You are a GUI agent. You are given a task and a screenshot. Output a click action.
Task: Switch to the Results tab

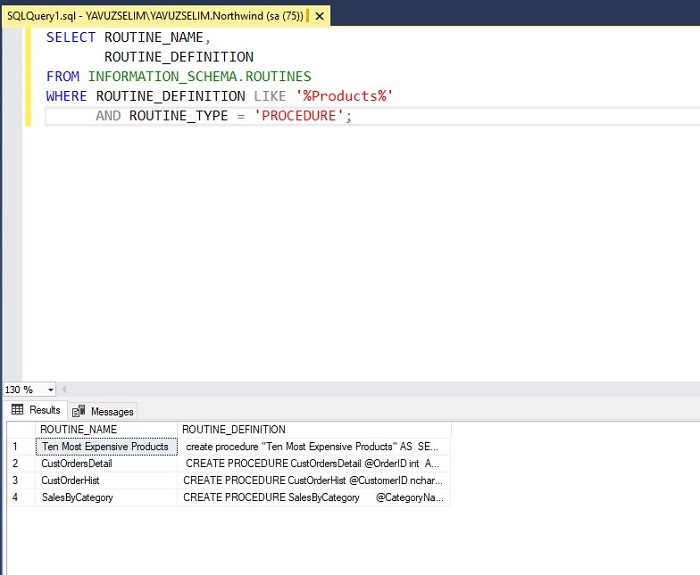[x=36, y=410]
